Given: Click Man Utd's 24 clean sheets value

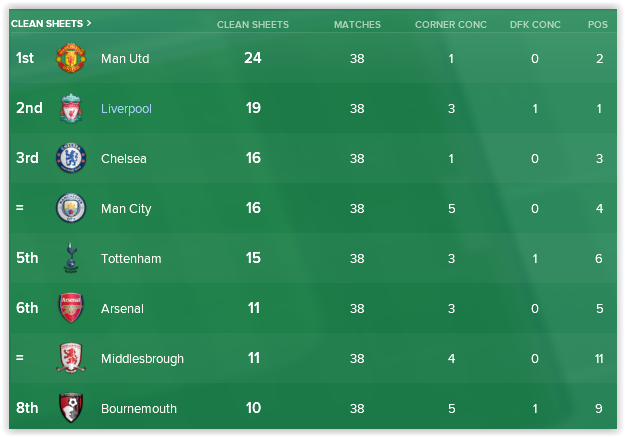Looking at the screenshot, I should pos(252,58).
